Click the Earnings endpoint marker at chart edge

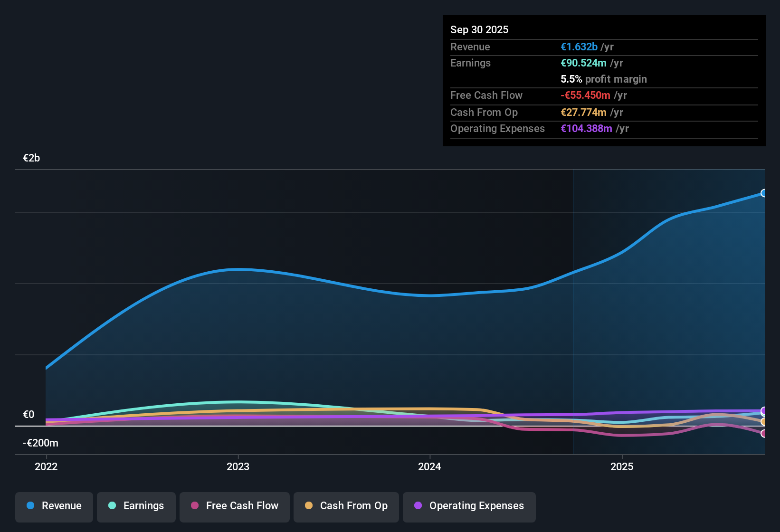[x=764, y=415]
